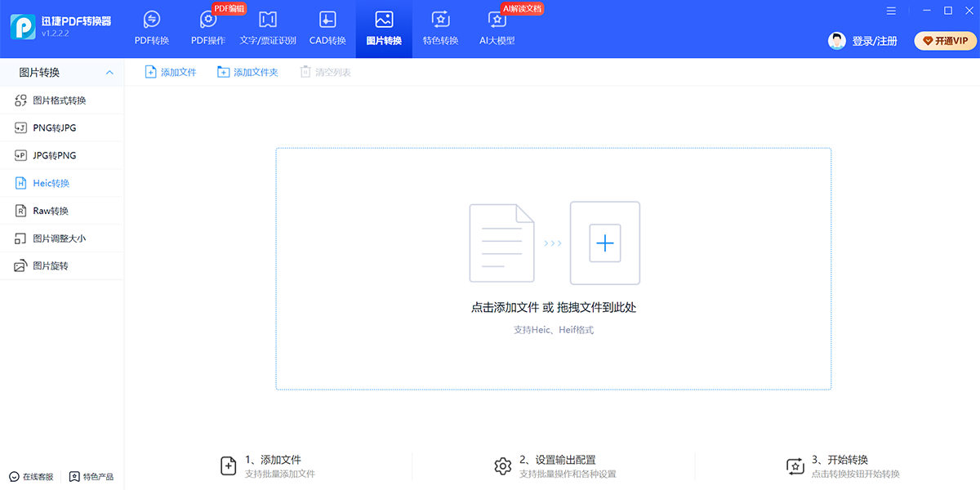980x490 pixels.
Task: Open the PDF转换 tab icon
Action: tap(151, 20)
